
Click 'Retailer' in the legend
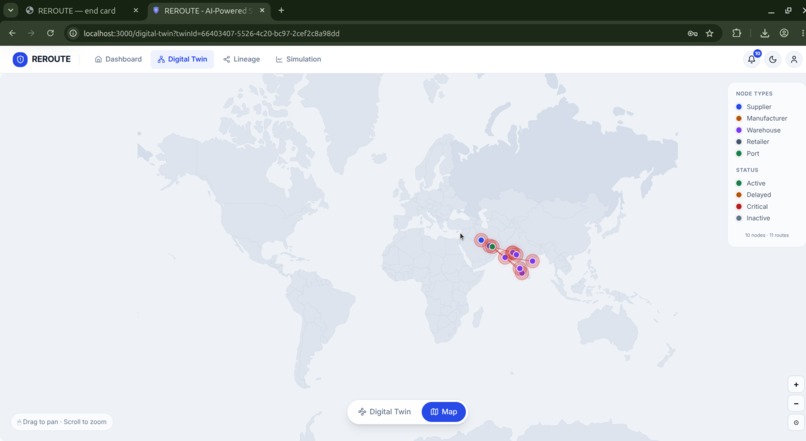pos(758,141)
